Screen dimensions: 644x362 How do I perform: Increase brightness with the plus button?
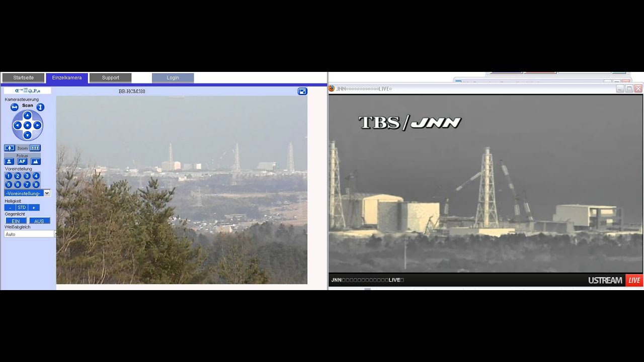pos(34,207)
